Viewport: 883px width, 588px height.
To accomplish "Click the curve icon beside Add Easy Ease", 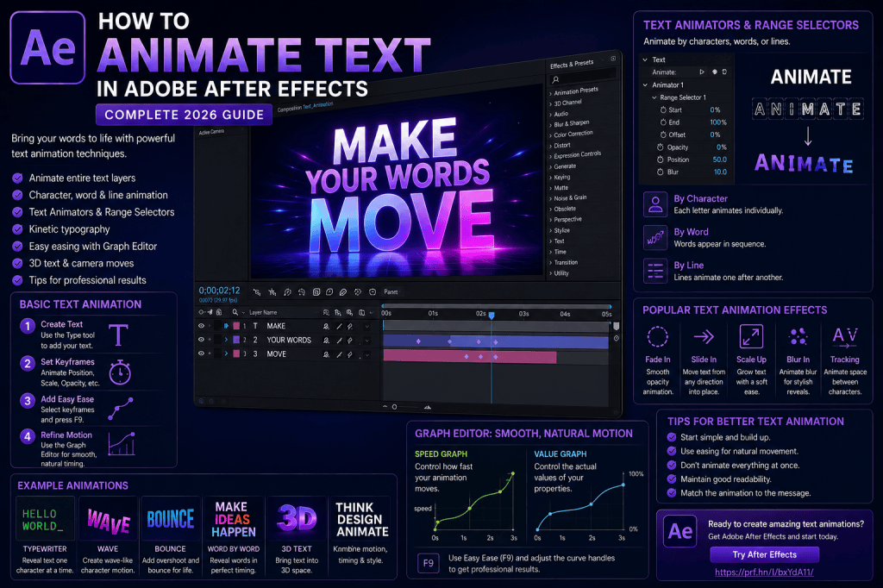I will point(121,409).
